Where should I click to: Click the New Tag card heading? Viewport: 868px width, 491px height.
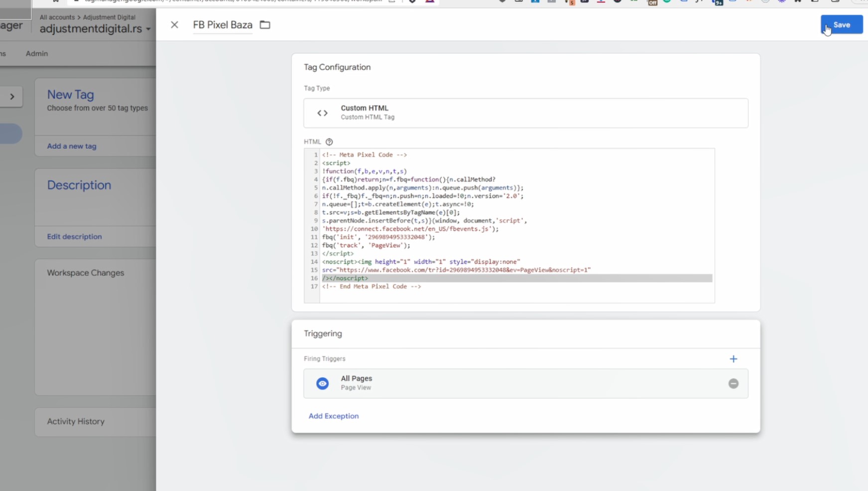71,95
